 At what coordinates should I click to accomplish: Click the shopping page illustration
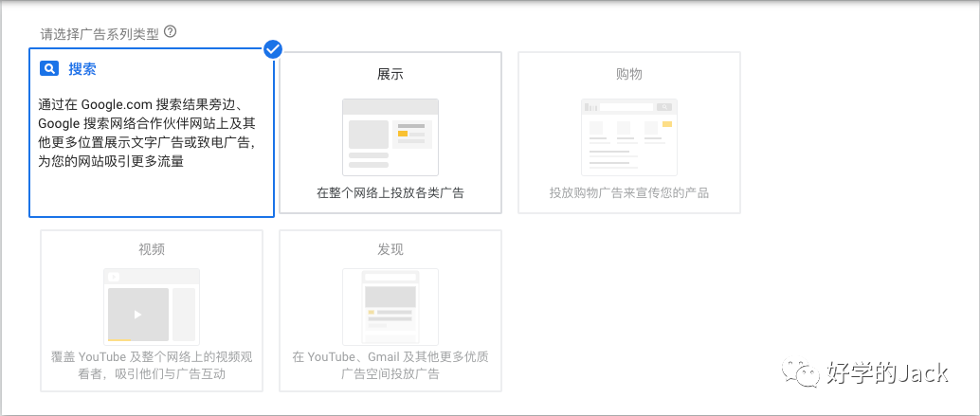[628, 136]
